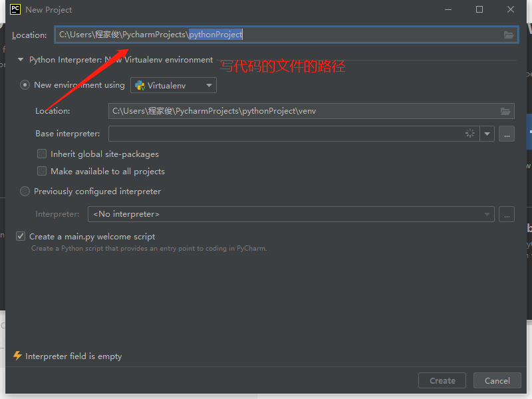This screenshot has height=399, width=532.
Task: Click the folder browse icon in project Location field
Action: click(x=508, y=35)
